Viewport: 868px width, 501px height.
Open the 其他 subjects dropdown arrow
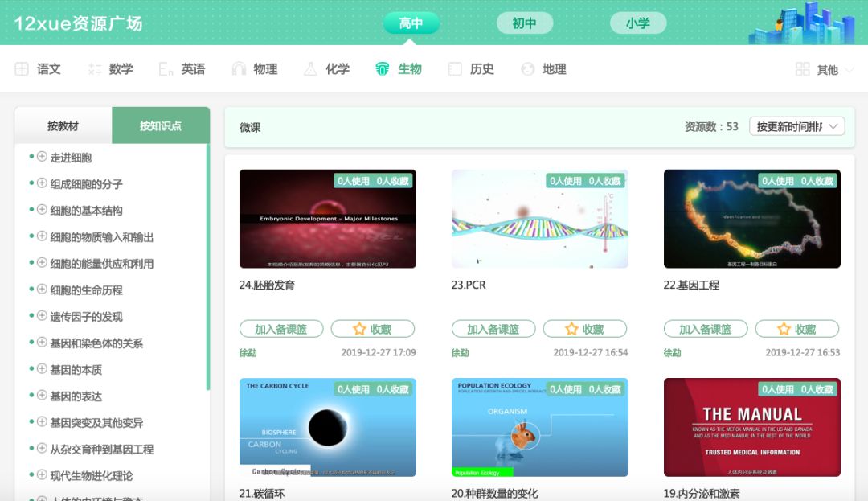click(850, 70)
